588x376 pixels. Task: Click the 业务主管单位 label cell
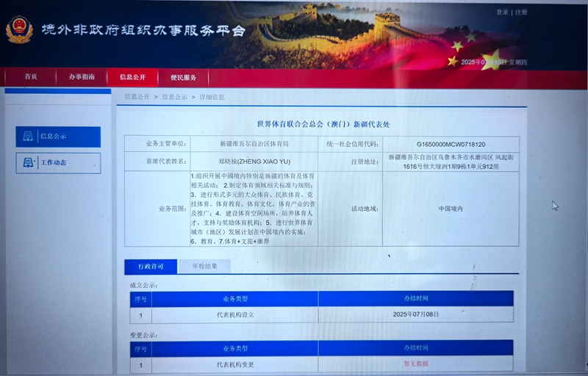[x=157, y=144]
